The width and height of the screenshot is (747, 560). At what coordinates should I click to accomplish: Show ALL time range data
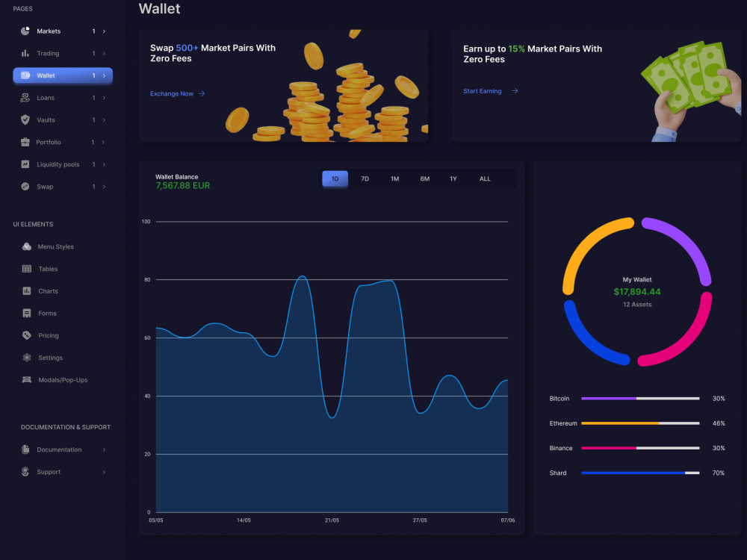[x=485, y=179]
